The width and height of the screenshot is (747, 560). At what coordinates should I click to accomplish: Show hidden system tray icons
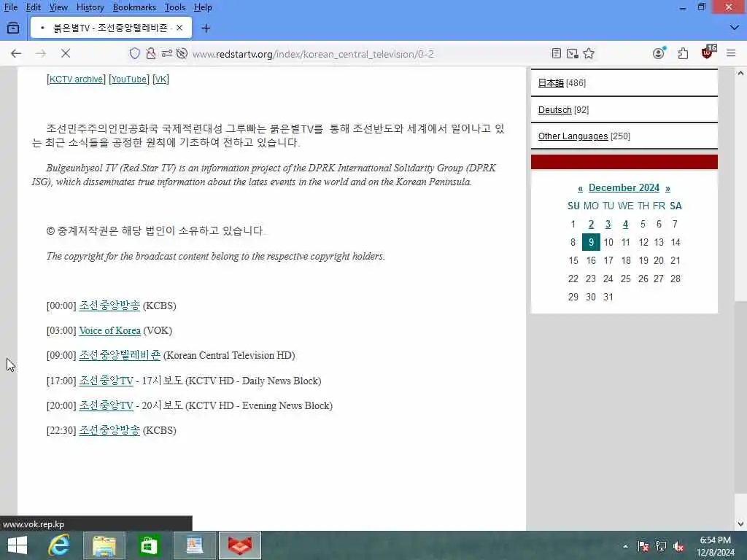click(x=625, y=546)
